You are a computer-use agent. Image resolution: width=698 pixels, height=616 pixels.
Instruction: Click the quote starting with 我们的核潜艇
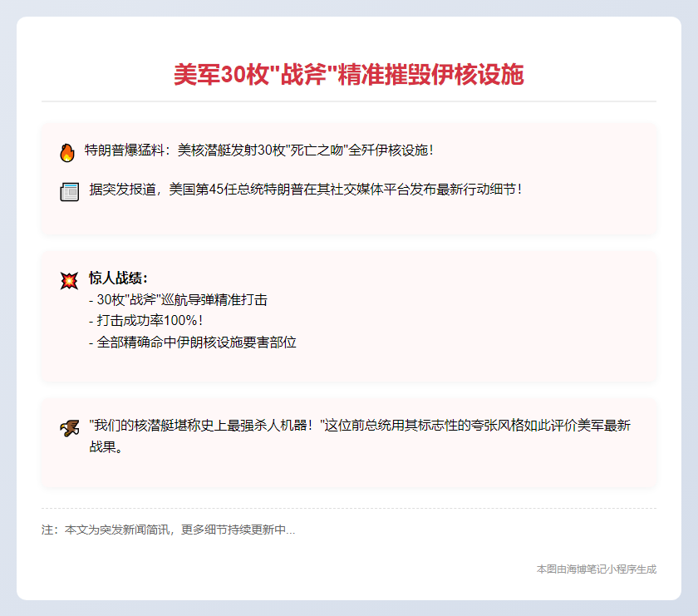[359, 426]
